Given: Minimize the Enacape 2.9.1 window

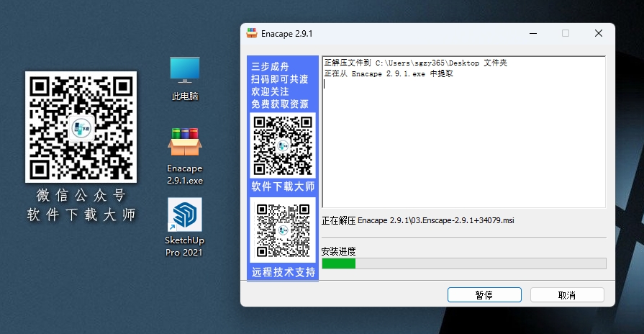Looking at the screenshot, I should click(533, 33).
